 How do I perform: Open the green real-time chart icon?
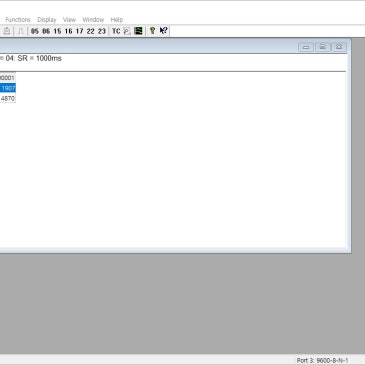138,31
